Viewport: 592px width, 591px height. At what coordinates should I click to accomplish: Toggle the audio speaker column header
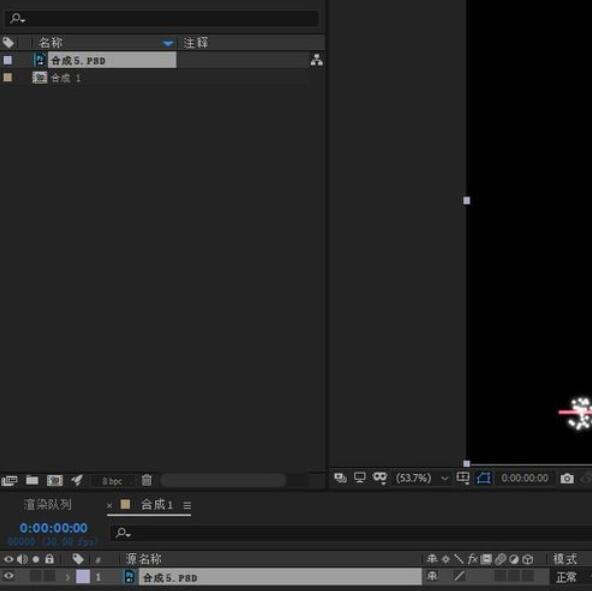click(23, 559)
